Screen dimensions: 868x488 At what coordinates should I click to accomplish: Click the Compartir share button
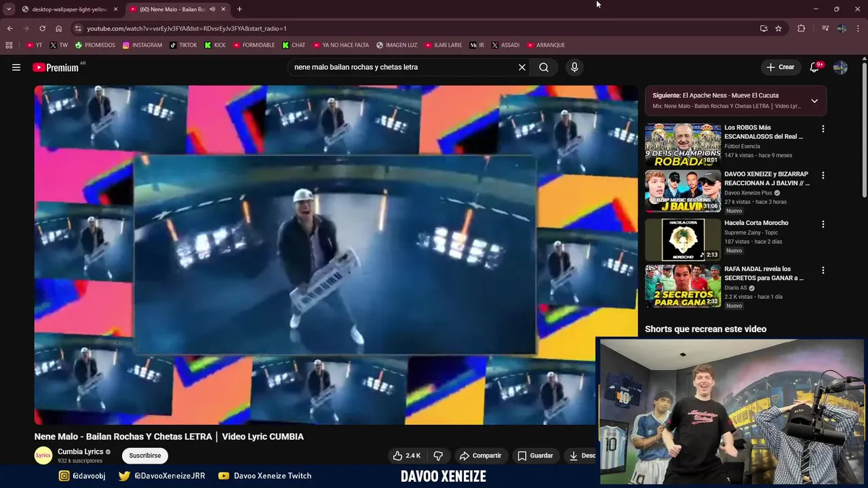point(480,455)
